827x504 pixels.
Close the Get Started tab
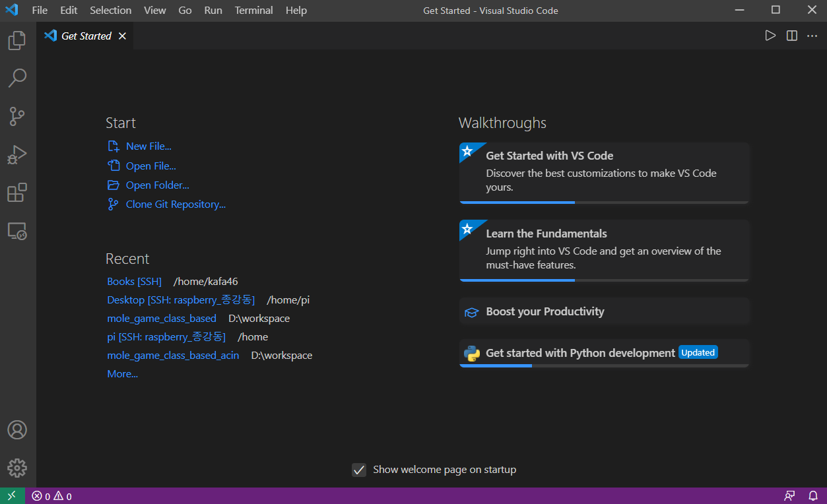click(122, 36)
